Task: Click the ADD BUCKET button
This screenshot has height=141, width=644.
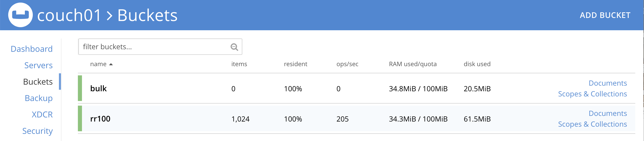Action: point(605,15)
